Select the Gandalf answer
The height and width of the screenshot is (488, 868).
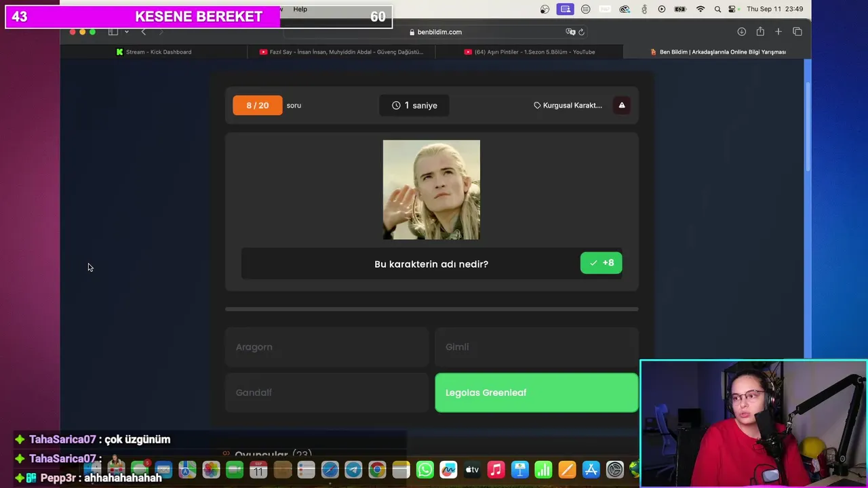pyautogui.click(x=327, y=392)
